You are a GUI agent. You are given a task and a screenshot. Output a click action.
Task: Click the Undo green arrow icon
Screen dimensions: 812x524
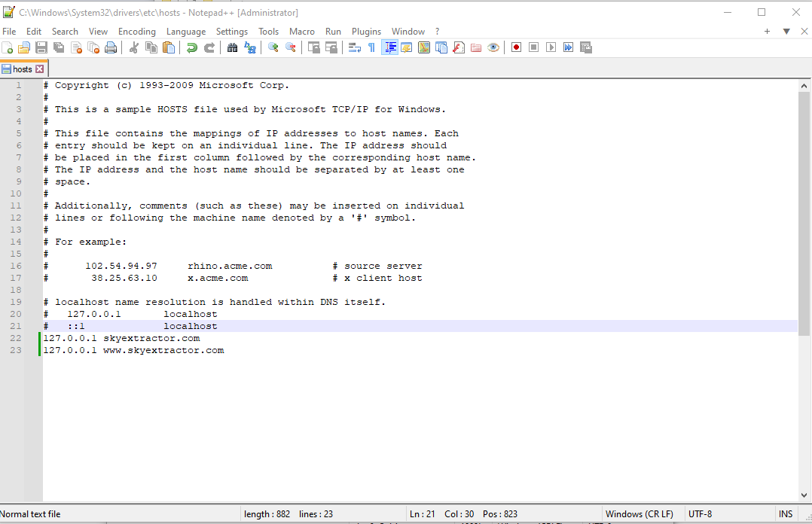coord(191,47)
